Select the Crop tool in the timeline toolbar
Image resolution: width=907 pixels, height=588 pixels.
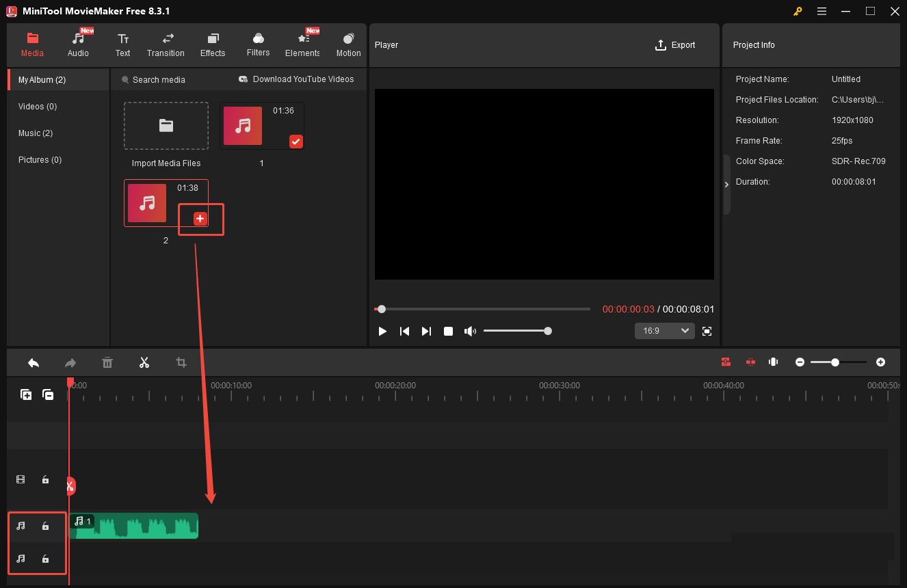point(181,362)
